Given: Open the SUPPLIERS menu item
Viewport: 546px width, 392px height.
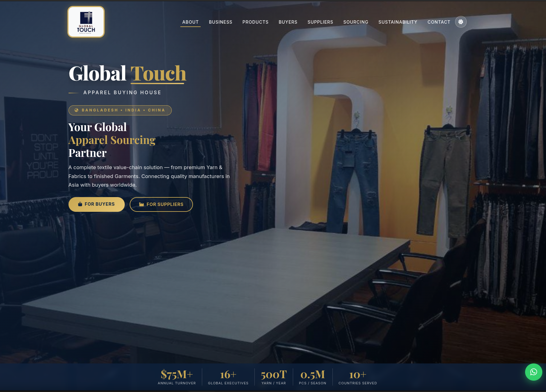Looking at the screenshot, I should [320, 22].
